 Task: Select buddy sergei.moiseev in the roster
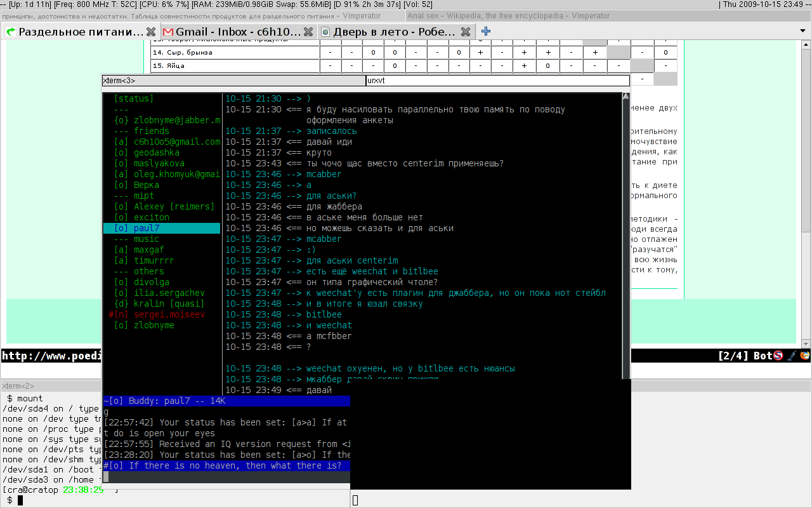tap(169, 315)
